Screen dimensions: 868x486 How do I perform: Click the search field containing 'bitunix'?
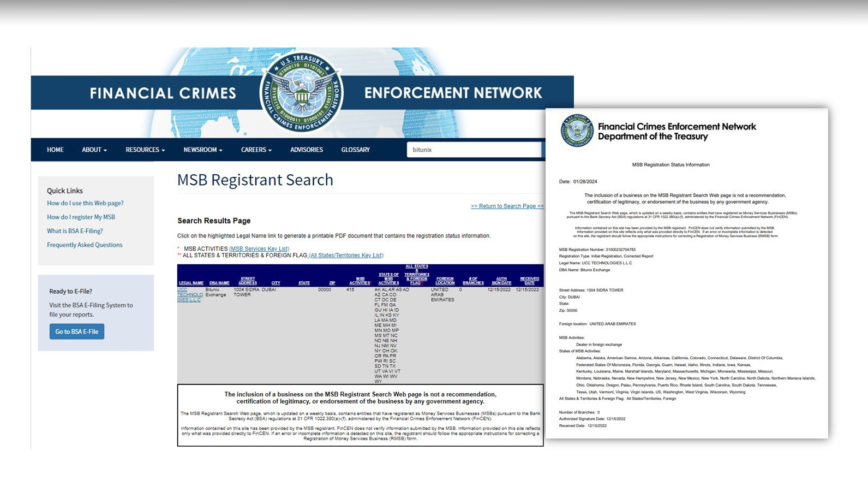tap(474, 150)
